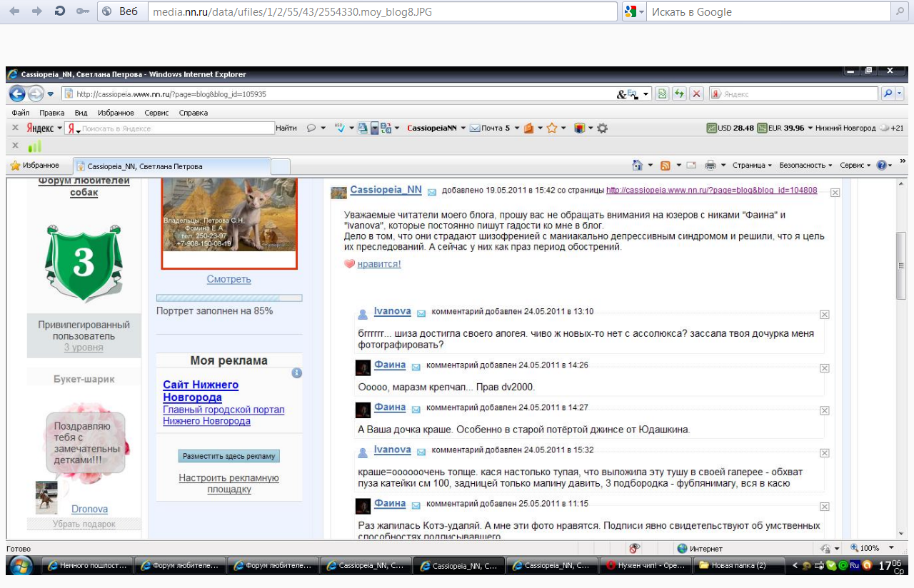Click the page translate icon in Yandex bar
This screenshot has height=588, width=914.
pos(386,128)
